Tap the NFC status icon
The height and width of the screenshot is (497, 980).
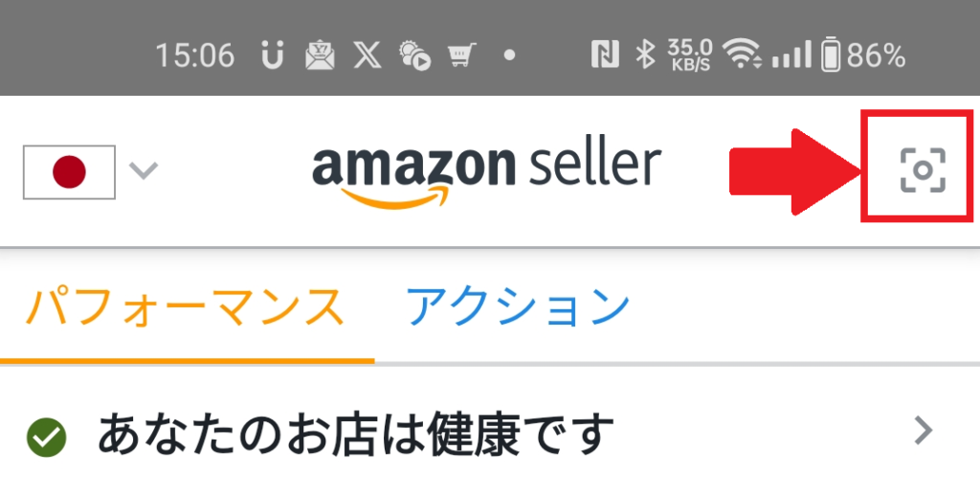point(605,56)
